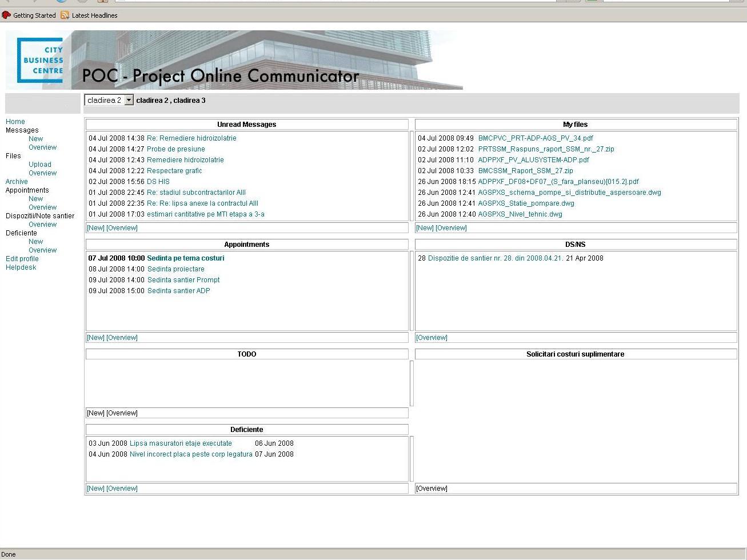Screen dimensions: 747x560
Task: Open the cladirea 2 building dropdown
Action: tap(109, 100)
